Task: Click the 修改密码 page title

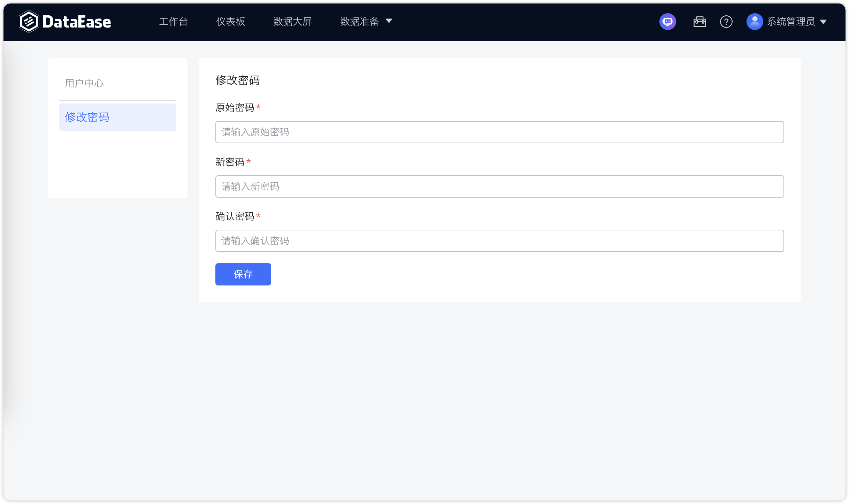Action: [237, 81]
